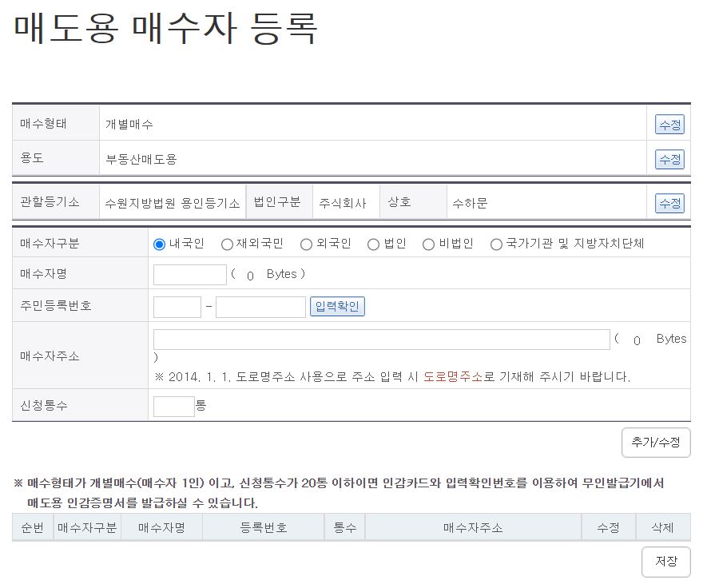Image resolution: width=703 pixels, height=588 pixels.
Task: Click the 저장 button
Action: pos(665,562)
